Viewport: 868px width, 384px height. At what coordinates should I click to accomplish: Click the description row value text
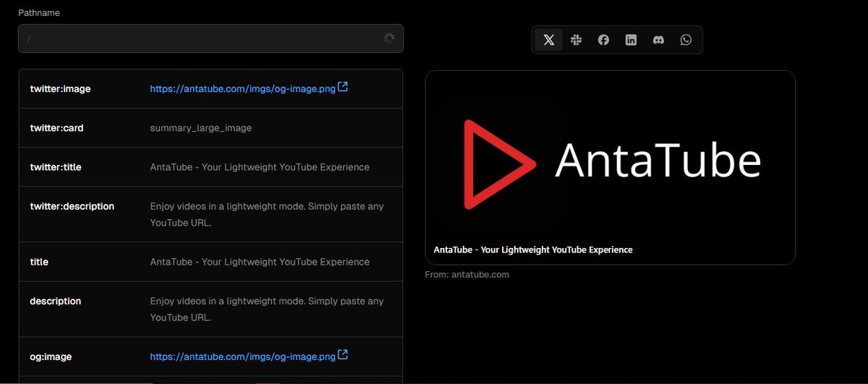pos(267,310)
